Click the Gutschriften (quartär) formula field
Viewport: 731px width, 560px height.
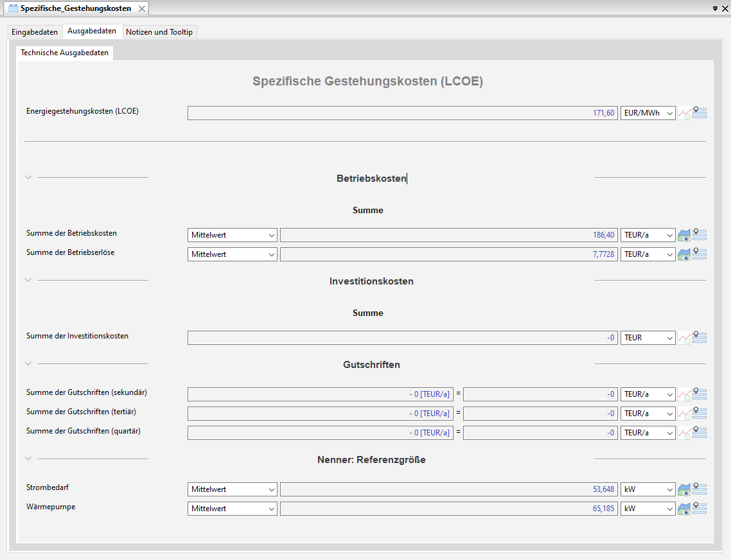click(x=321, y=433)
